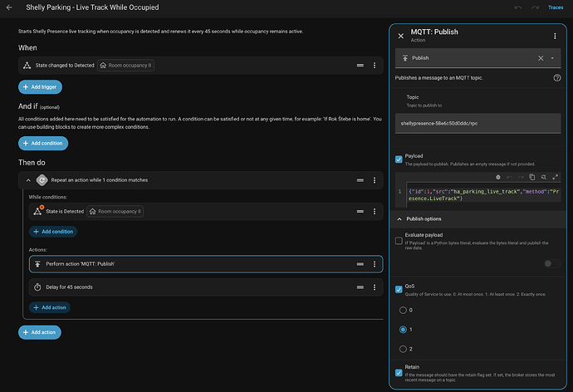Viewport: 573px width, 392px height.
Task: Click the automation title Shelly Parking - Live Track While Occupied
Action: pyautogui.click(x=92, y=7)
